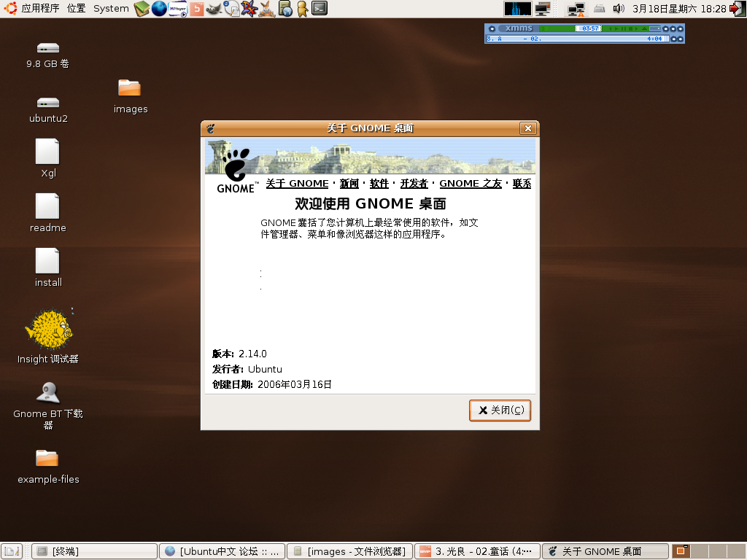Click the xmms pause button
The width and height of the screenshot is (747, 560).
(624, 28)
